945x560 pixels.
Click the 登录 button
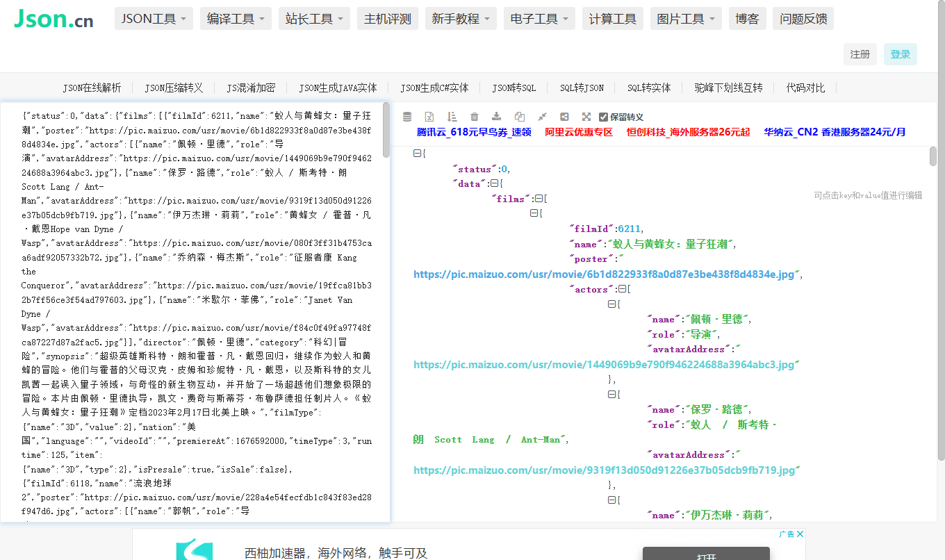(901, 54)
